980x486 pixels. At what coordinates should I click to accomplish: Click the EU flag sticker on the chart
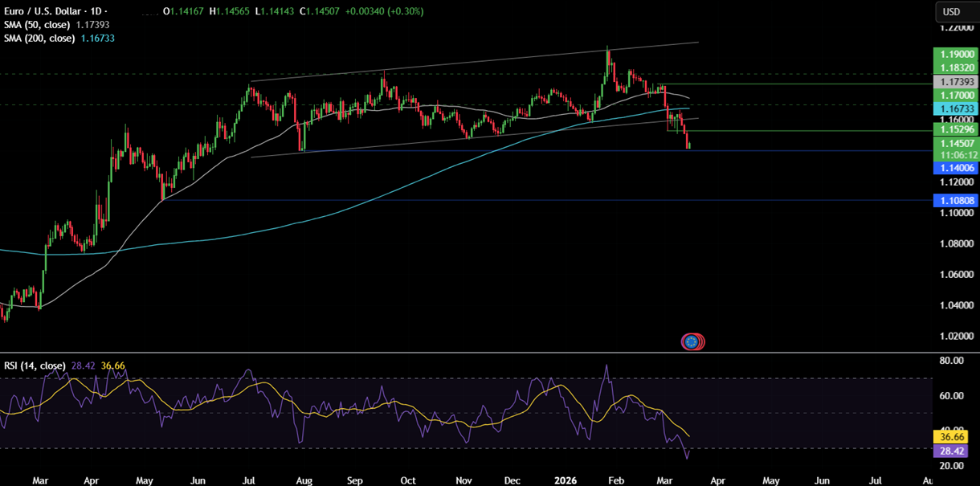pos(692,341)
